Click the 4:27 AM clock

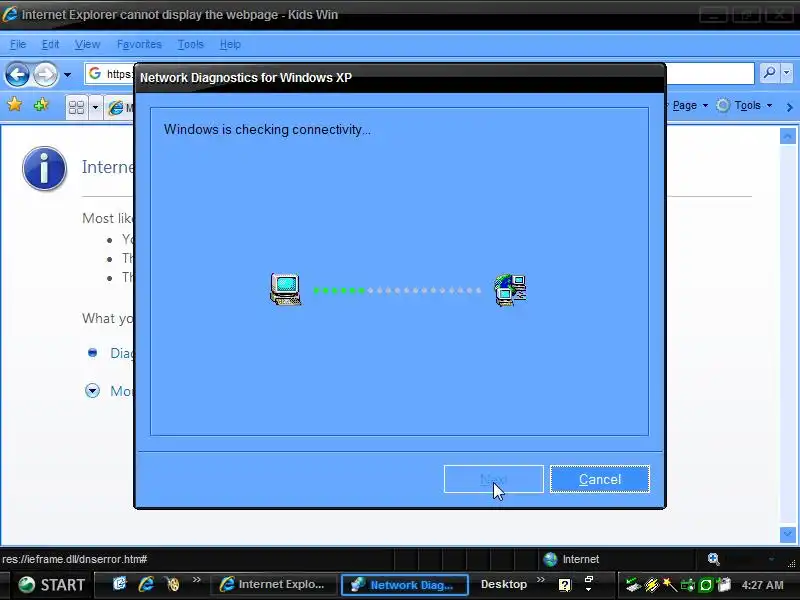coord(762,585)
